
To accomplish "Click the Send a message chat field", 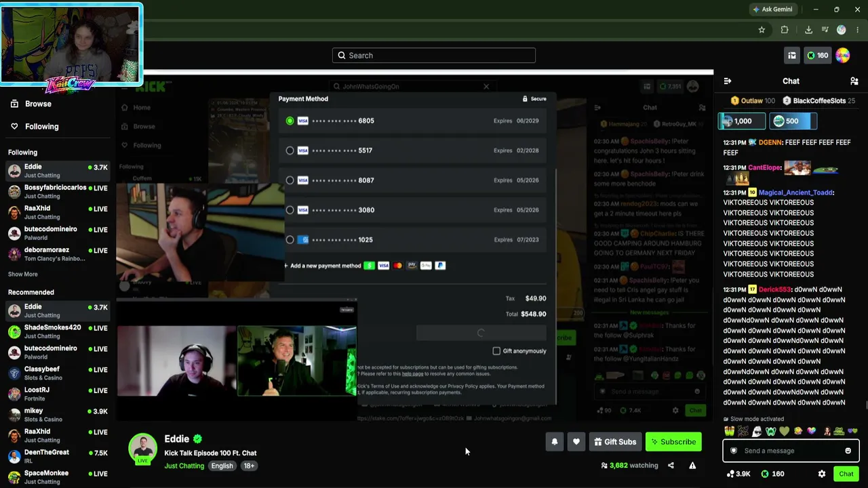I will (x=791, y=451).
